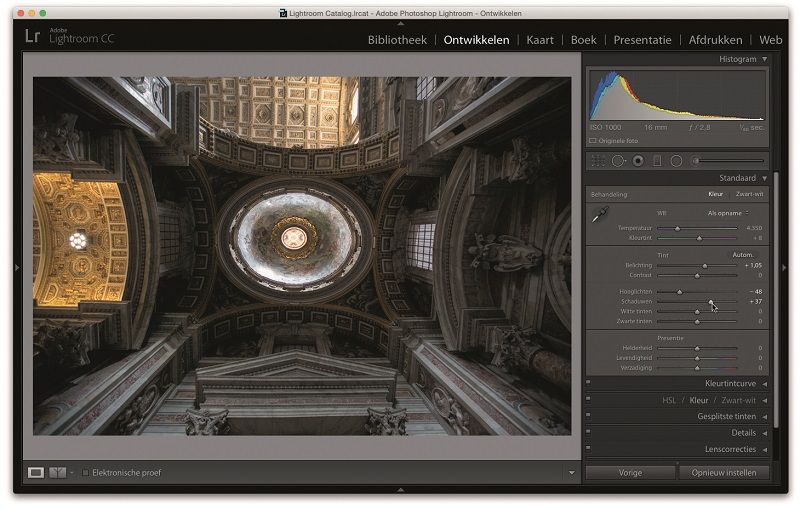Toggle the Kleurtintcurve panel switch
The image size is (800, 509).
coord(588,382)
